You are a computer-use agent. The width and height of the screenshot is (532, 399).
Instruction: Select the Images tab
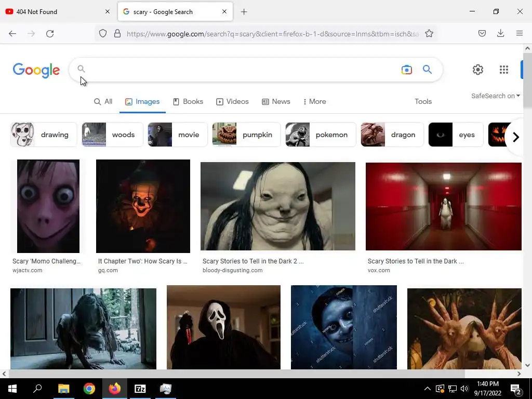(x=142, y=101)
